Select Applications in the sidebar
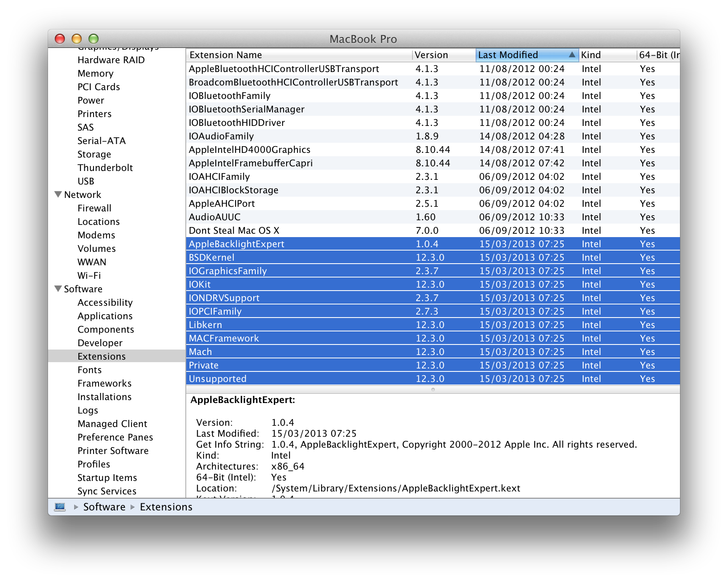Screen dimensions: 728x582 (105, 316)
